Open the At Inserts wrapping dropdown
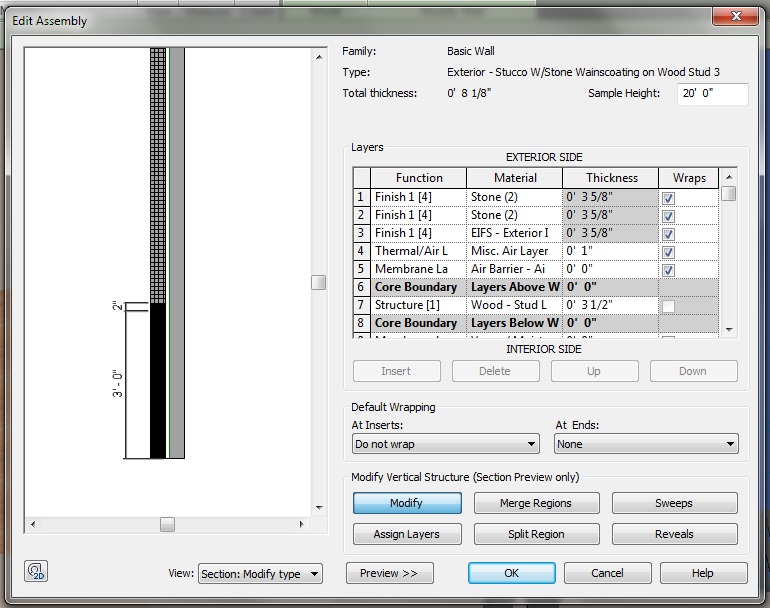Image resolution: width=770 pixels, height=608 pixels. click(446, 444)
